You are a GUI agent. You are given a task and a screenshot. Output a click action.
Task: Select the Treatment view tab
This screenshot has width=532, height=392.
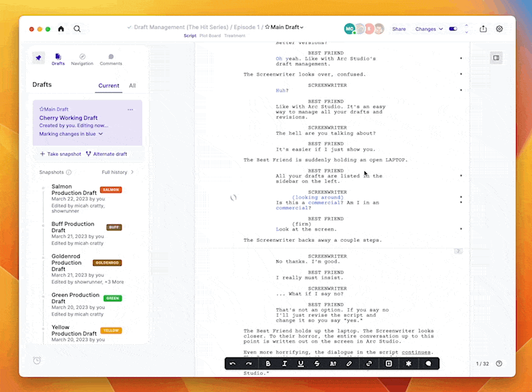235,36
